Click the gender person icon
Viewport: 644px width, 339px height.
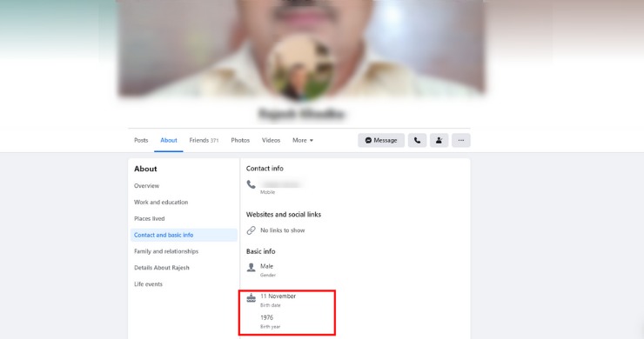click(251, 268)
